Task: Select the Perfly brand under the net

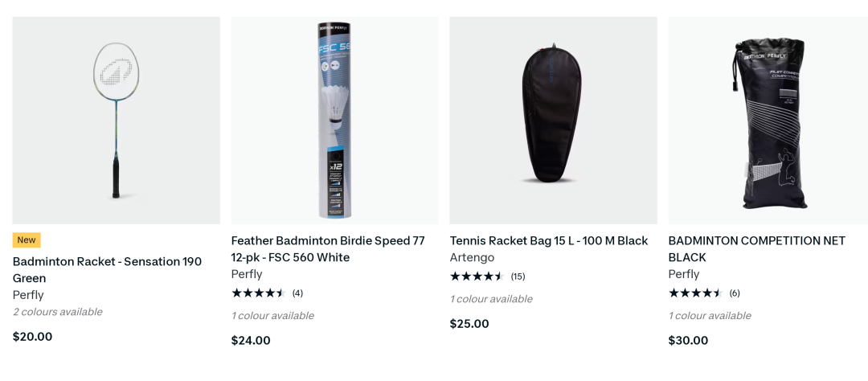Action: click(684, 274)
